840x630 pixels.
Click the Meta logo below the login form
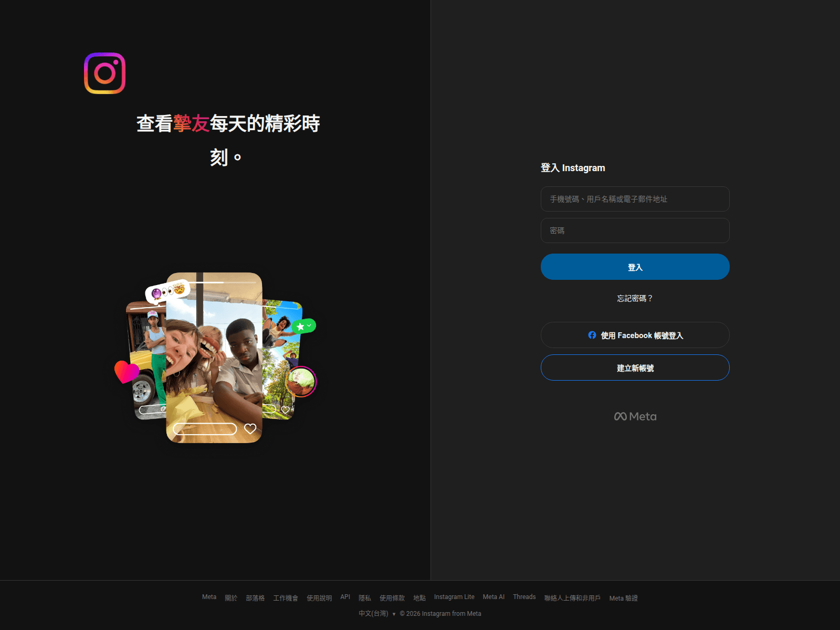pos(635,416)
